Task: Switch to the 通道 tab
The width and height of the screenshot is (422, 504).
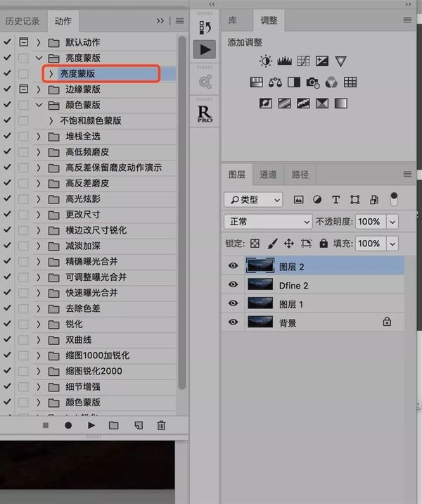Action: coord(268,175)
